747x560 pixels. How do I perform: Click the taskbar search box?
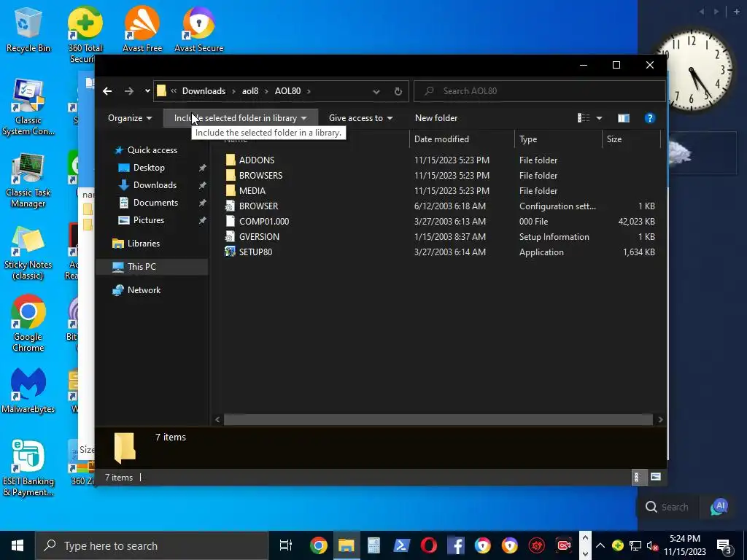pyautogui.click(x=152, y=545)
